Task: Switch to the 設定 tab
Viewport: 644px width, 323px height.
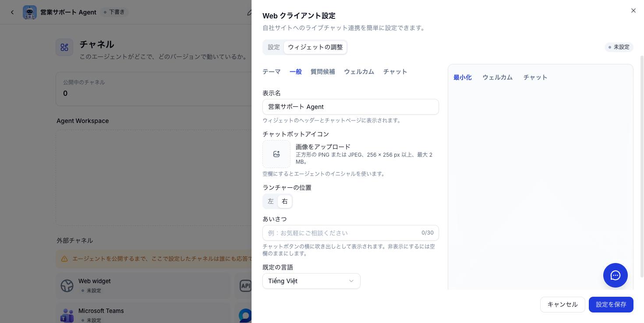Action: (274, 47)
